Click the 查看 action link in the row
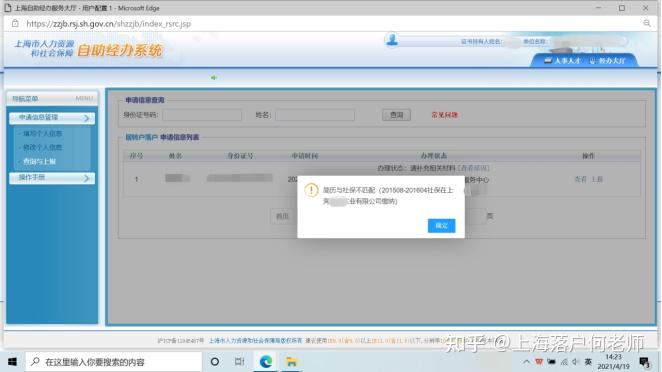This screenshot has height=372, width=662. (581, 179)
